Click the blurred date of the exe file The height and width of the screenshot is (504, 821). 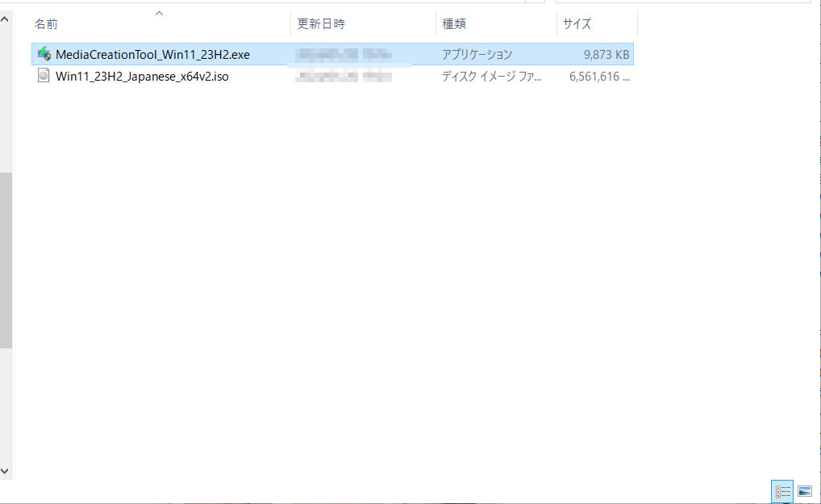344,55
